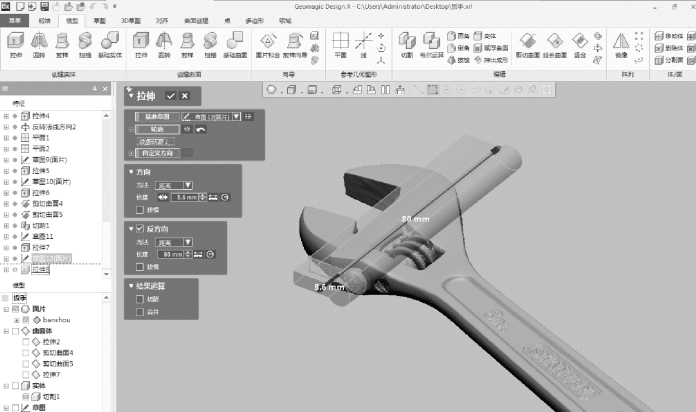
Task: Select the solid 拉伸 (Extrude) tool in 创建实体 group
Action: pyautogui.click(x=16, y=45)
